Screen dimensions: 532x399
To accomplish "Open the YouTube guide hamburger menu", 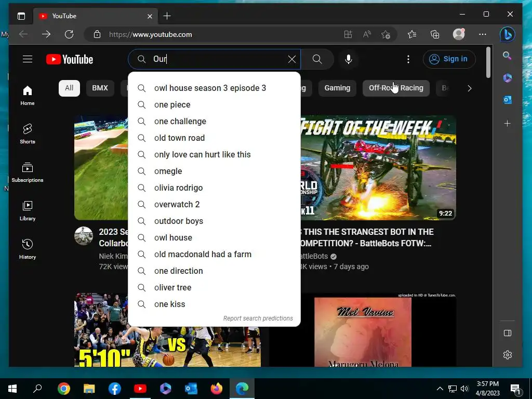I will (28, 59).
